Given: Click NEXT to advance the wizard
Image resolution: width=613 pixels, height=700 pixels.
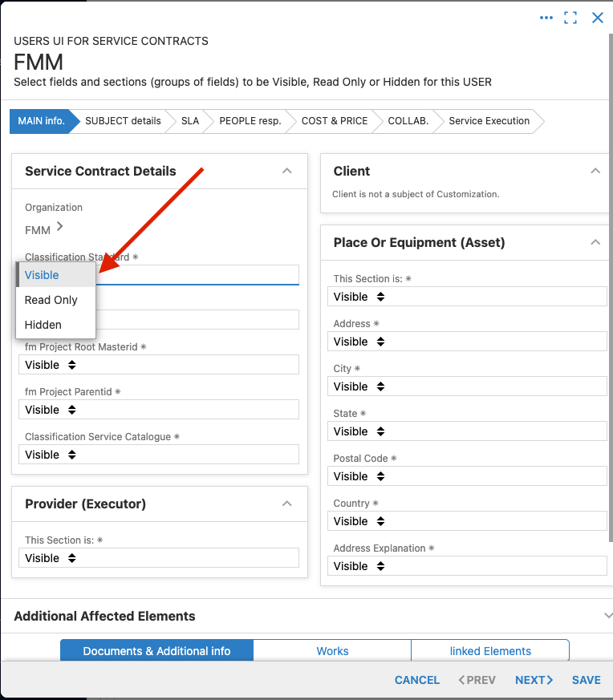Looking at the screenshot, I should click(534, 680).
